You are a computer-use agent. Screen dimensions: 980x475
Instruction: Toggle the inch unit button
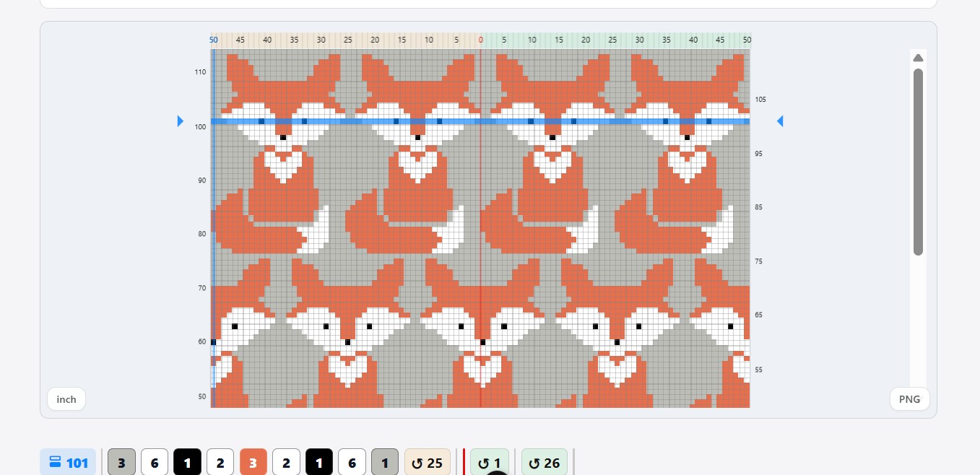tap(66, 399)
